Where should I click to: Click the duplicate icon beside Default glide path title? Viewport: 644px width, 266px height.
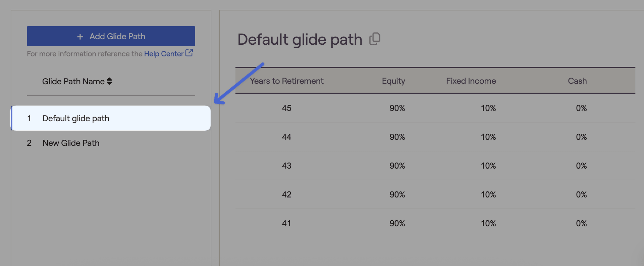[375, 39]
